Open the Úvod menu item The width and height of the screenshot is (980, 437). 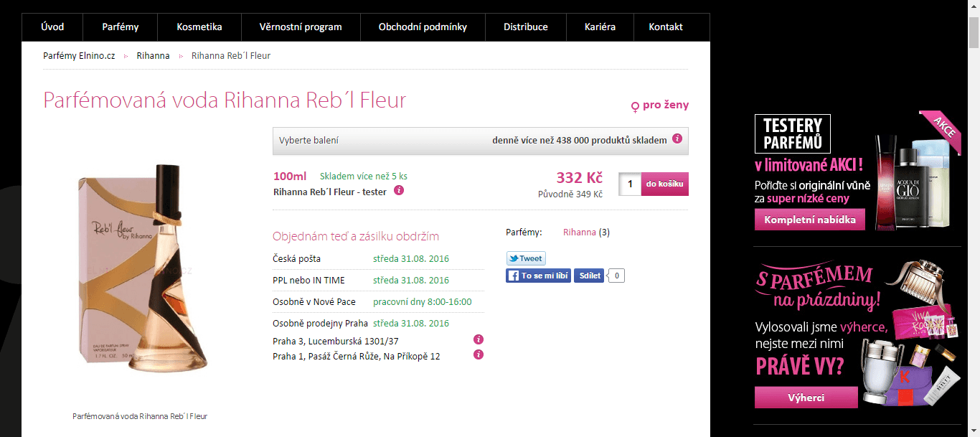(52, 27)
